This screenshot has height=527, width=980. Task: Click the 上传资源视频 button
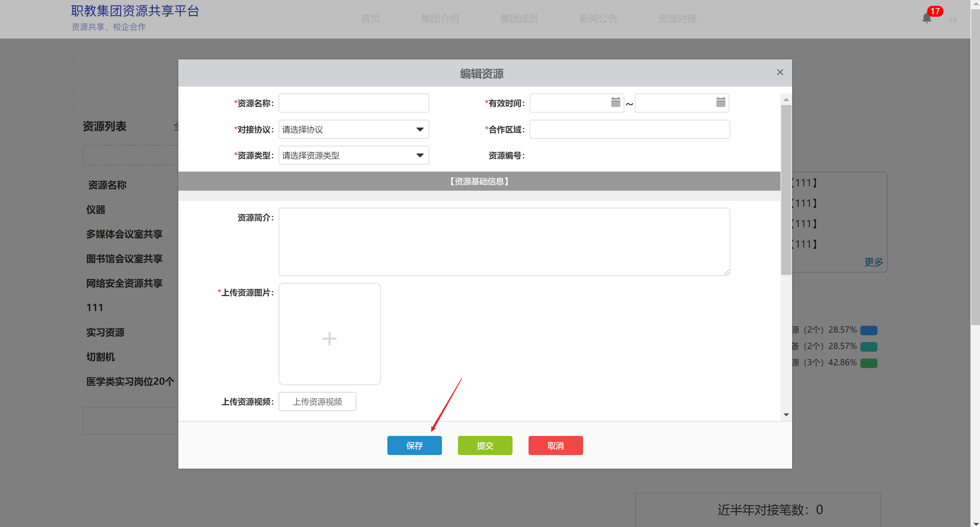317,401
